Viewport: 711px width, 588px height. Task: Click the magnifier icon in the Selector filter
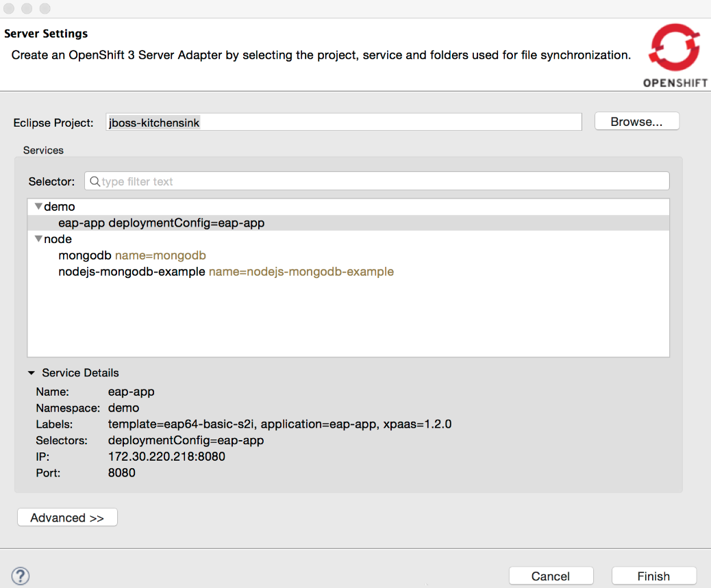95,181
